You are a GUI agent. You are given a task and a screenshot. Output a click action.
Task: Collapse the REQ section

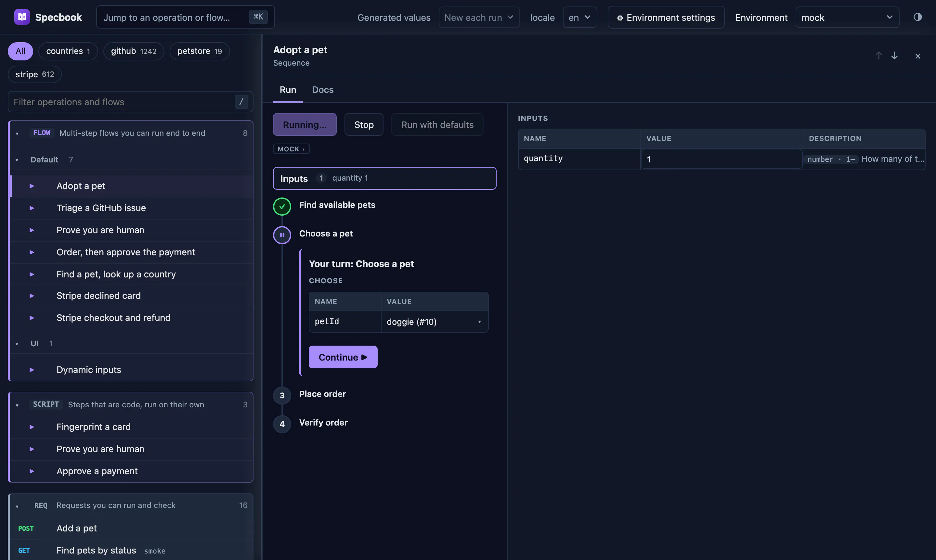click(x=17, y=506)
